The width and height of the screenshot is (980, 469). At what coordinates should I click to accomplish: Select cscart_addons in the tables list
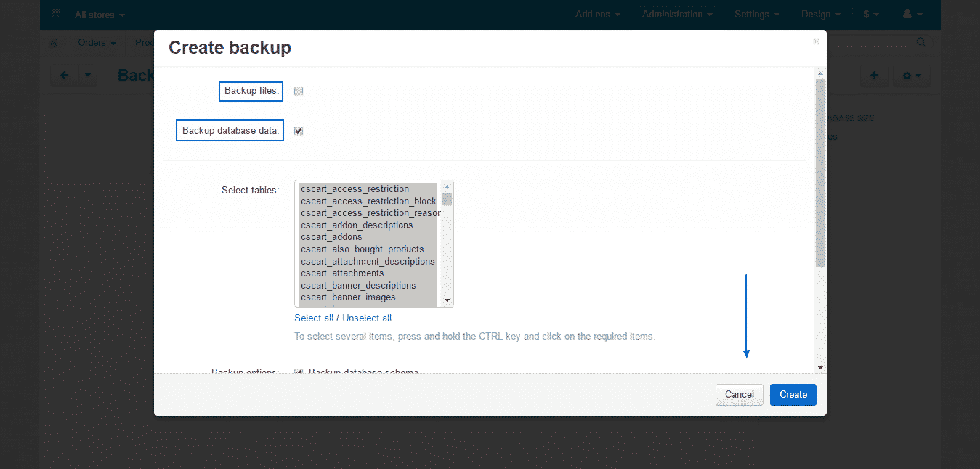tap(331, 236)
